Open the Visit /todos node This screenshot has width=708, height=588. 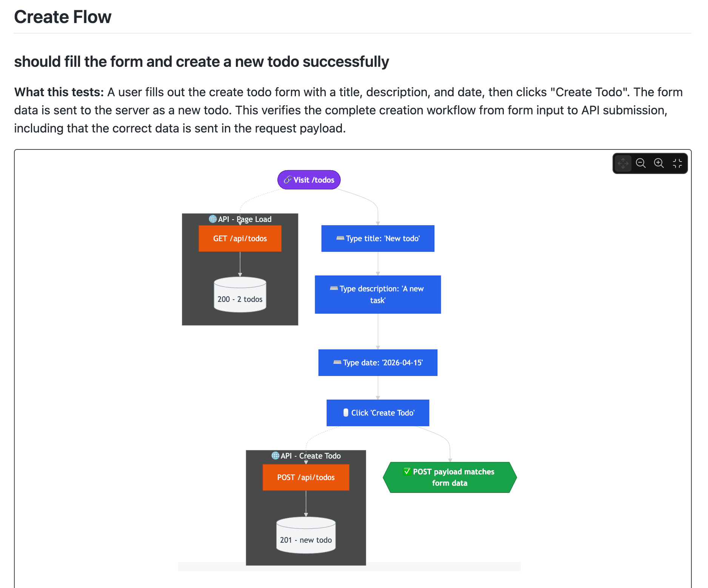[x=309, y=180]
